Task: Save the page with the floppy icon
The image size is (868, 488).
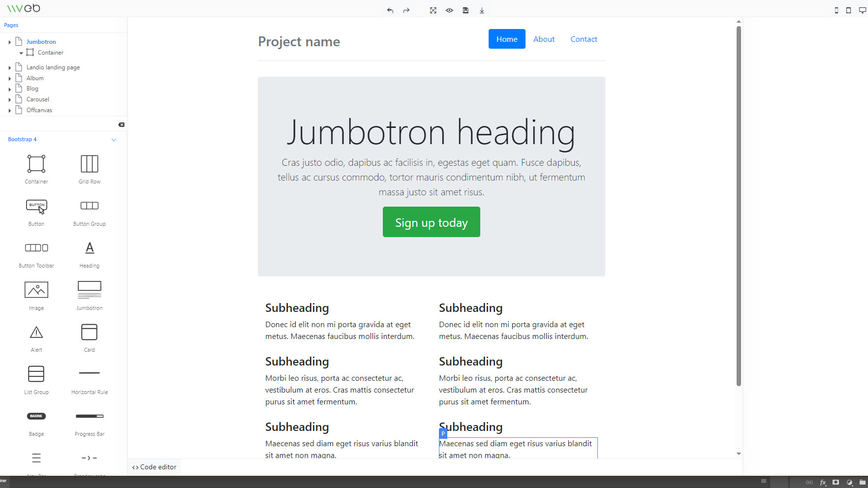Action: coord(465,10)
